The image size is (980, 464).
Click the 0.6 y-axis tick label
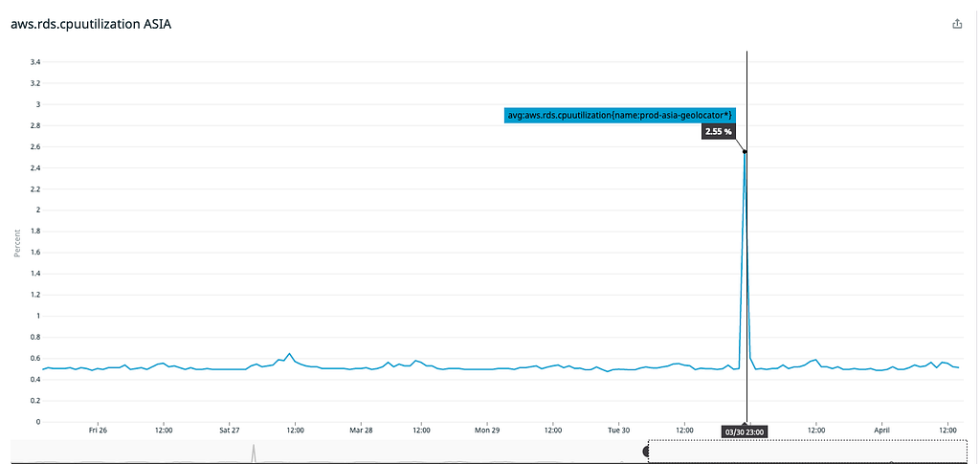[x=35, y=359]
